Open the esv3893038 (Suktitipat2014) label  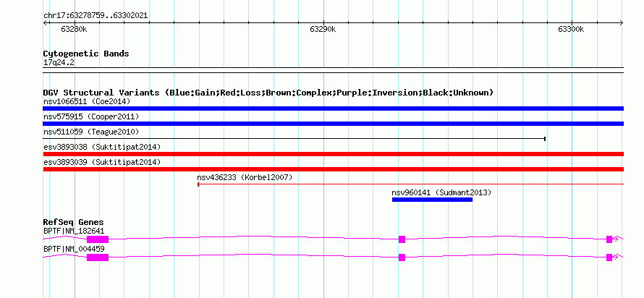[102, 147]
